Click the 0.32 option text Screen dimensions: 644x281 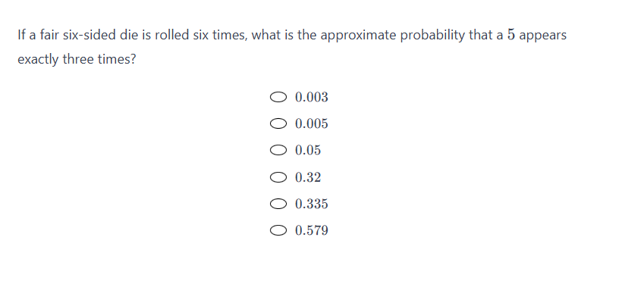point(308,177)
